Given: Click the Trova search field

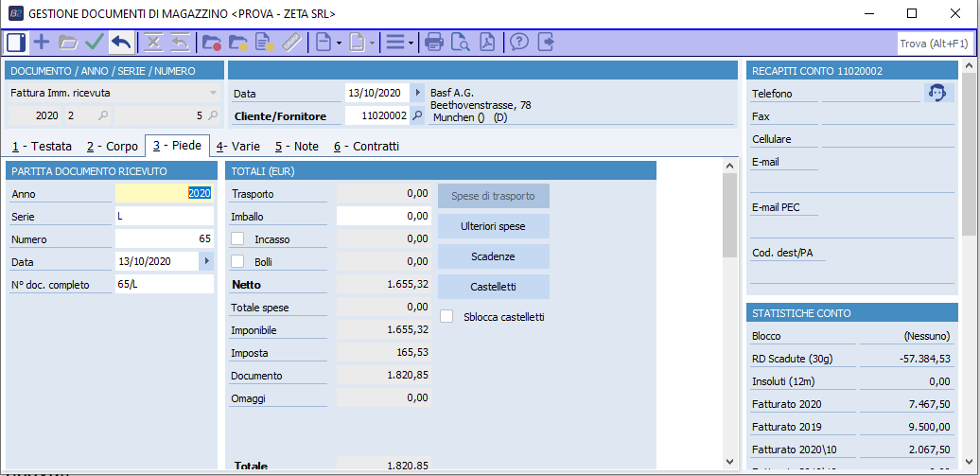Looking at the screenshot, I should coord(935,44).
